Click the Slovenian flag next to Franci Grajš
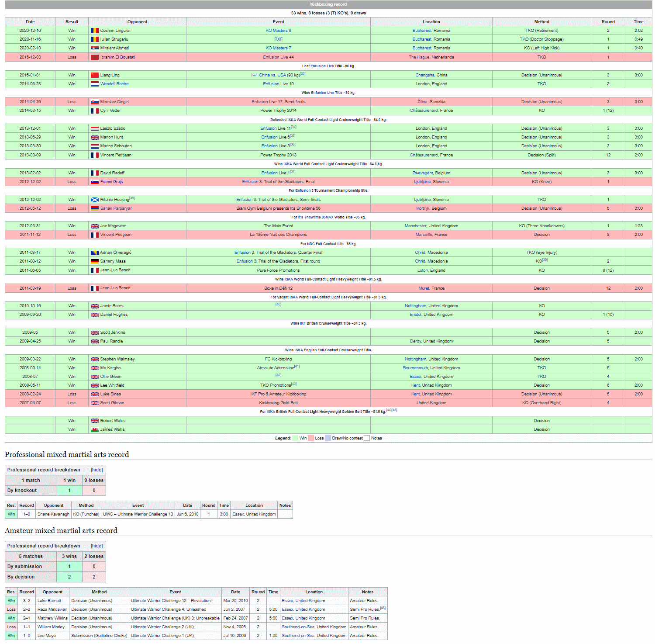Screen dimensions: 655x644 [x=94, y=182]
